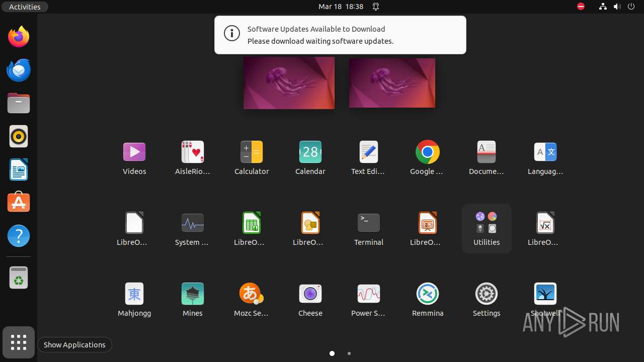The image size is (644, 362).
Task: Open the Calendar app
Action: pos(310,157)
